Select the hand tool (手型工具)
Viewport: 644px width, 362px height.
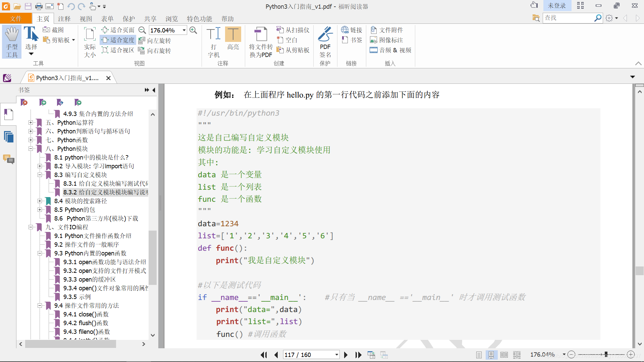point(12,40)
